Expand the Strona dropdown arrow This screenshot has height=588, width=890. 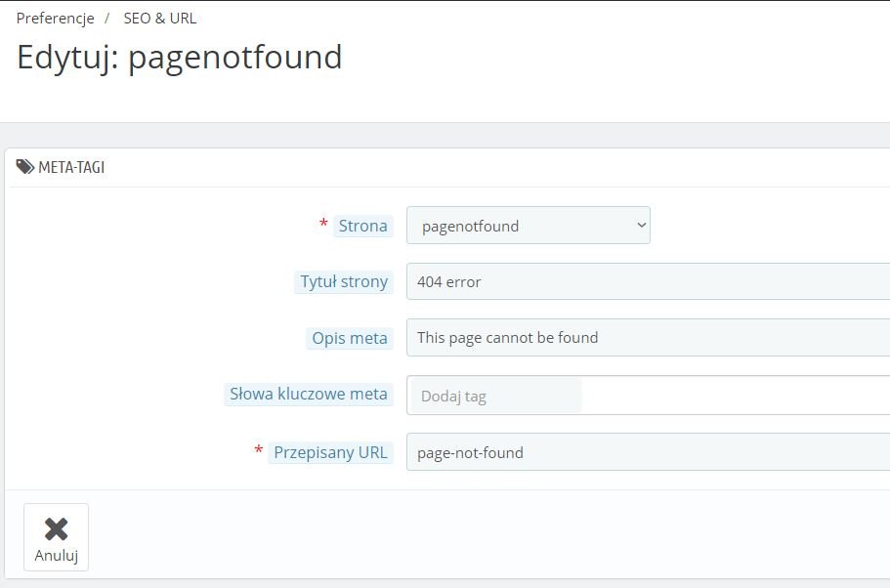coord(641,226)
